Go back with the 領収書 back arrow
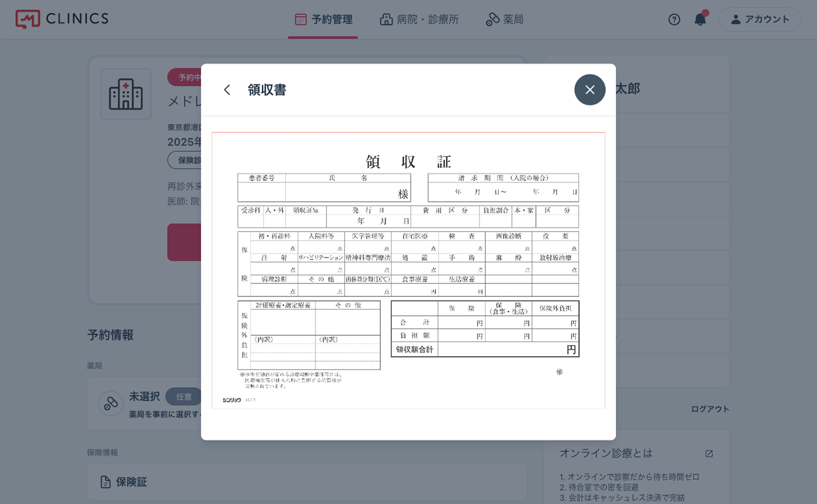 pyautogui.click(x=227, y=90)
